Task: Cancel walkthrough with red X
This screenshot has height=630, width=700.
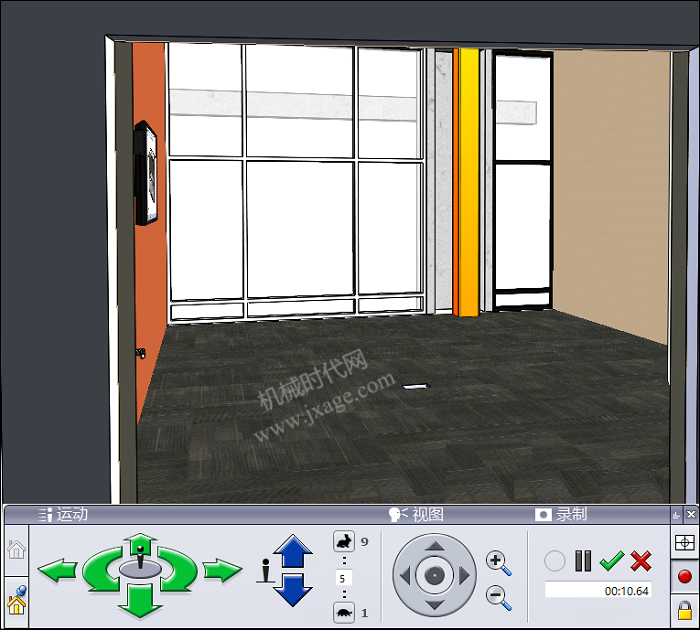Action: [x=641, y=561]
